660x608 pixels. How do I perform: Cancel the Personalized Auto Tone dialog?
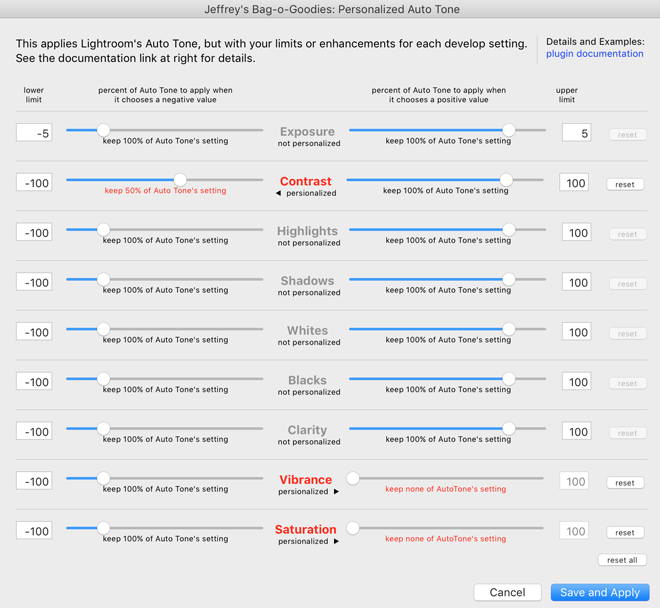pos(507,592)
